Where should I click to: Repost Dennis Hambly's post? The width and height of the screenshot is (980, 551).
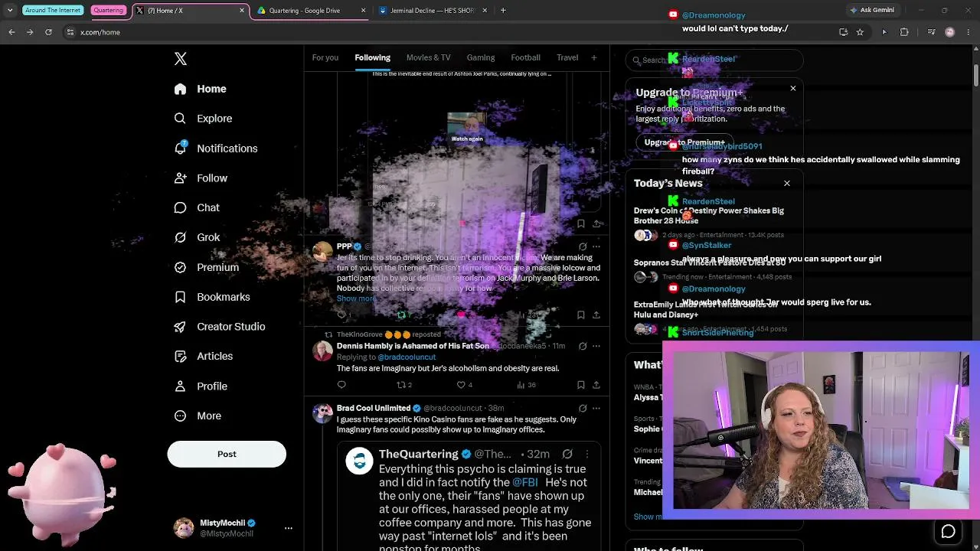point(403,385)
